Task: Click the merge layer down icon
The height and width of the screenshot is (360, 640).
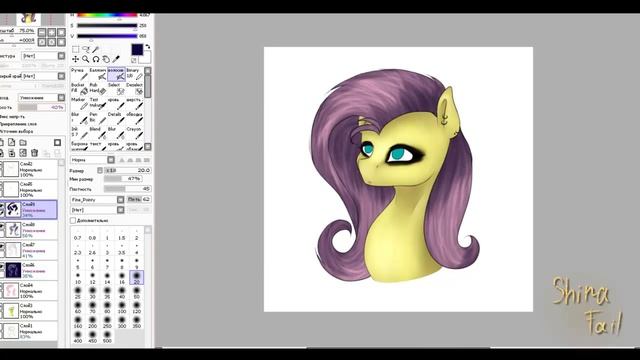Action: (x=11, y=153)
